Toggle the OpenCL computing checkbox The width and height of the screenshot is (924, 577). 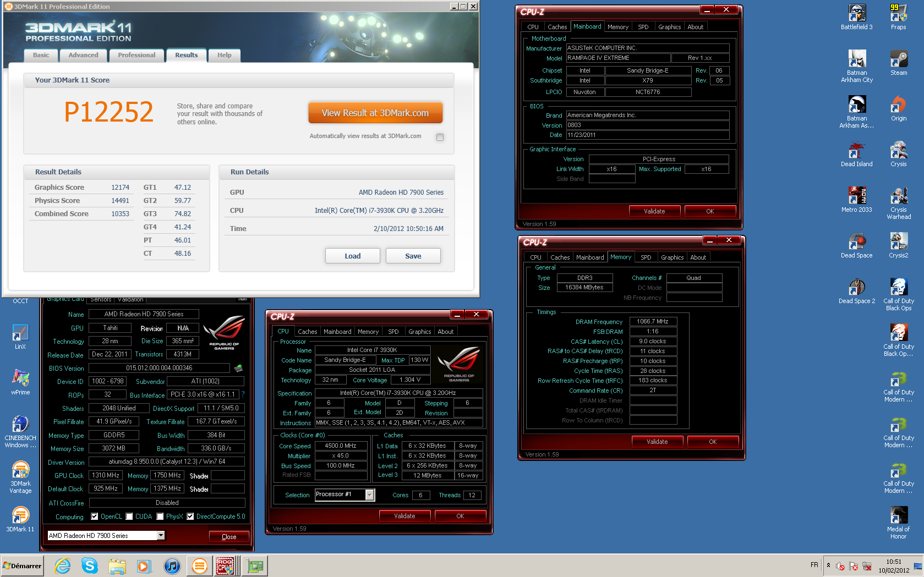tap(95, 516)
